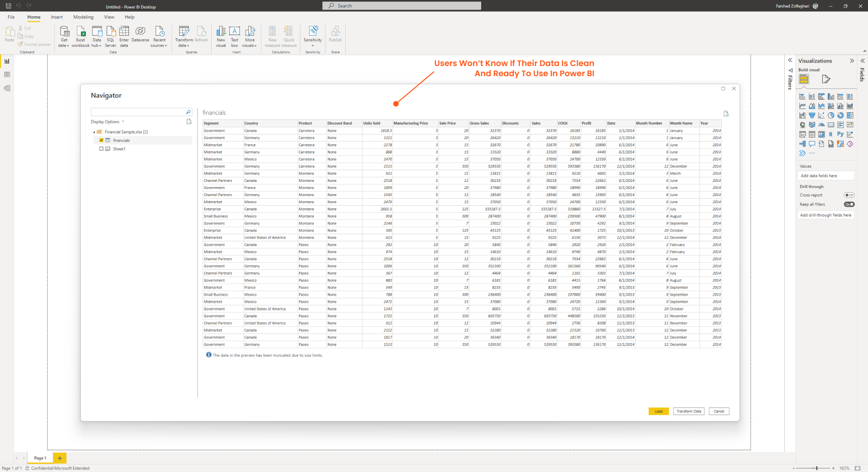Image resolution: width=868 pixels, height=472 pixels.
Task: Click the Get data icon
Action: coord(64,33)
